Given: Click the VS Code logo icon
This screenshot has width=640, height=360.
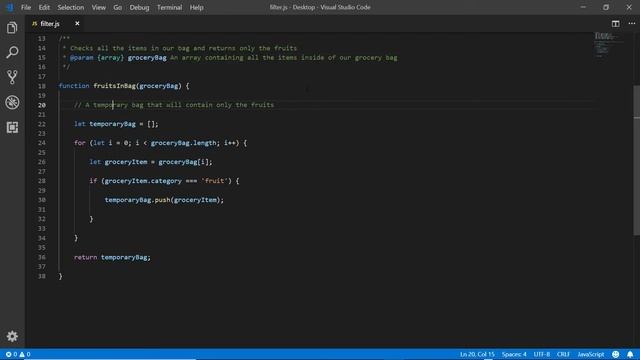Looking at the screenshot, I should (9, 7).
